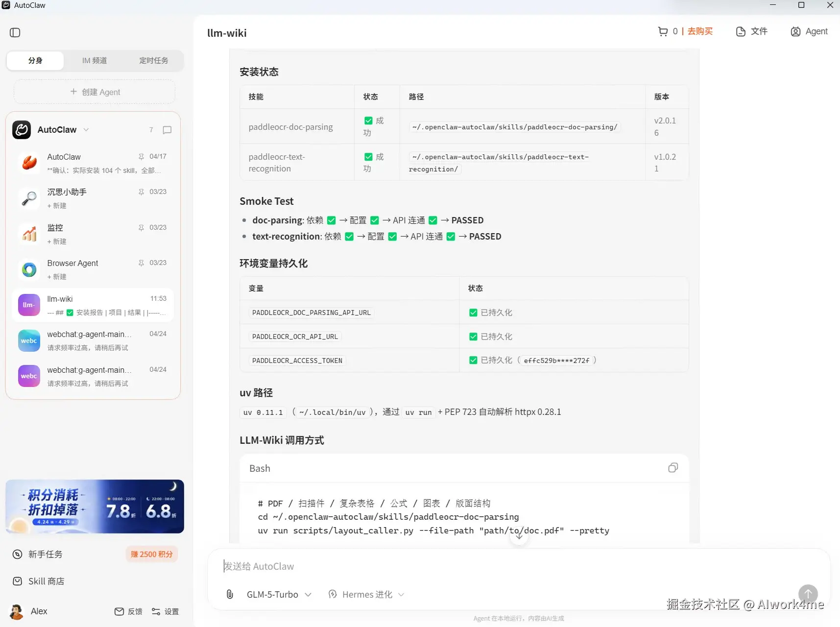Switch to the 分身 tab
Viewport: 840px width, 627px height.
tap(35, 61)
